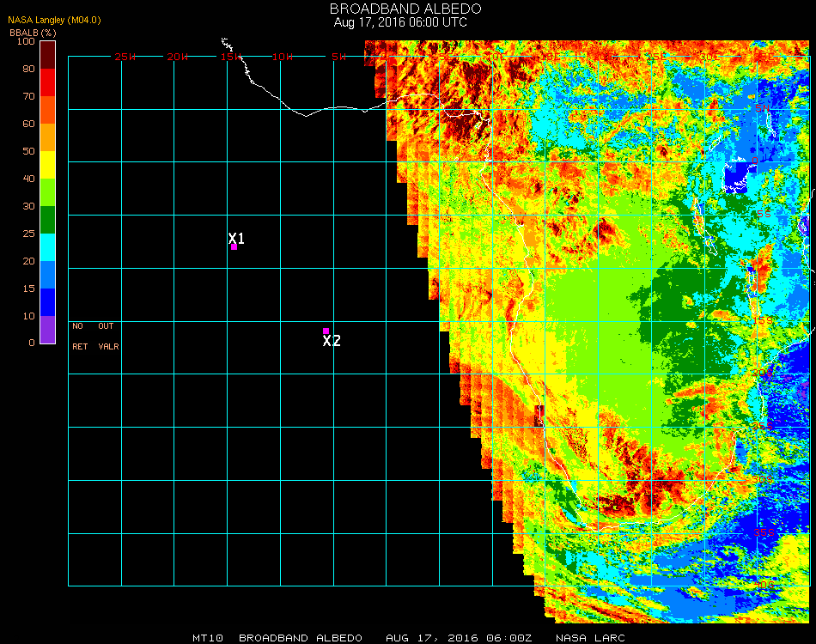Select the dark red 80-100% colorbar swatch

click(47, 55)
